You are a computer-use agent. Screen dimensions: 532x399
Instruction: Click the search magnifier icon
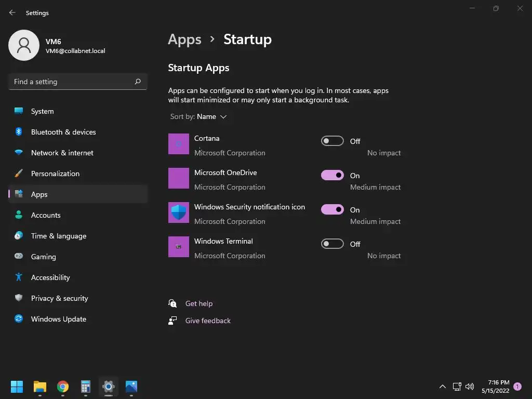pyautogui.click(x=138, y=82)
